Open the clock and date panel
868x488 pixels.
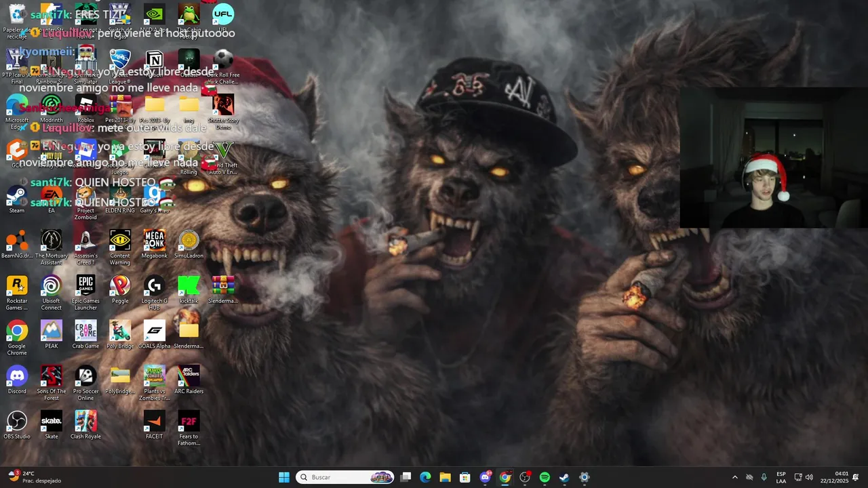click(834, 477)
